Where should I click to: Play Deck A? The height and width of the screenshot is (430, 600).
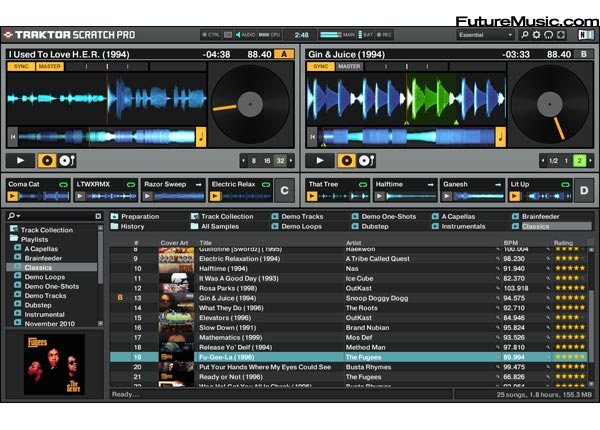click(20, 161)
